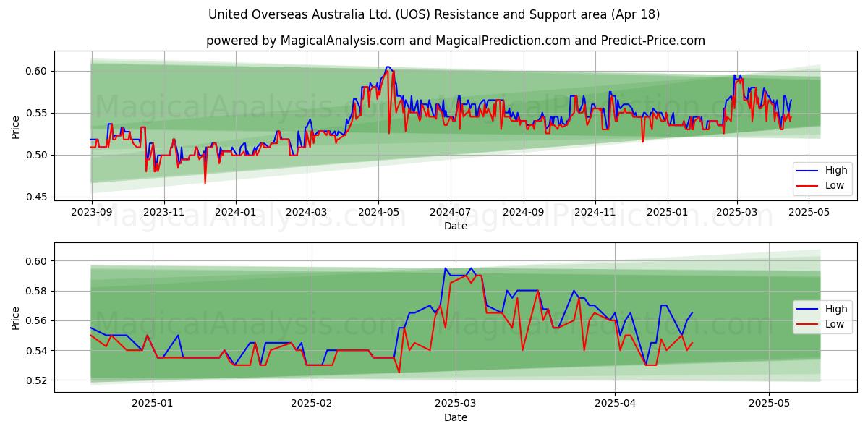The width and height of the screenshot is (868, 434).
Task: Click the '0.50' price label on top chart
Action: (38, 155)
